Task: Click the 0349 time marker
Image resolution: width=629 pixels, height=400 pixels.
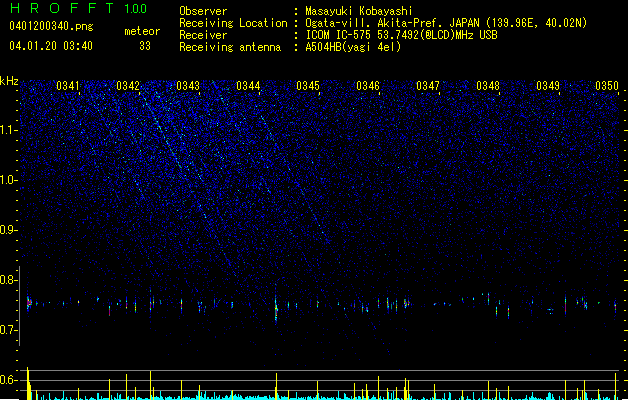Action: [x=548, y=86]
